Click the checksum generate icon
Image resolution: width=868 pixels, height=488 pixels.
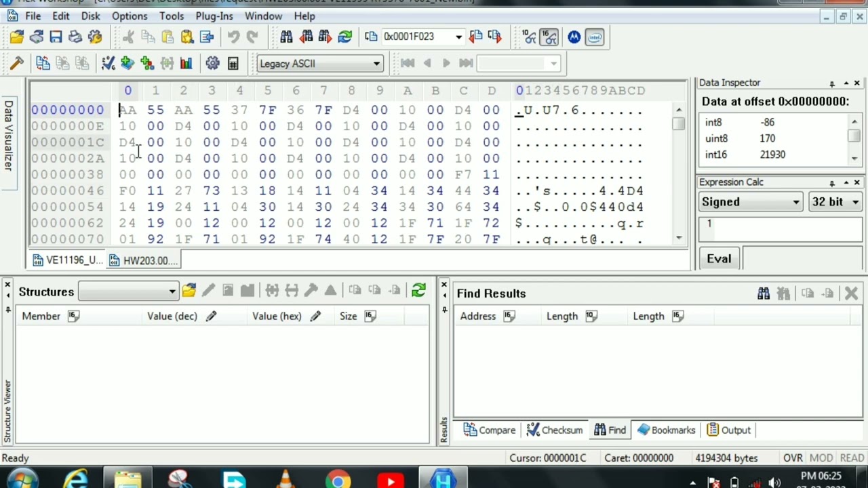click(108, 64)
